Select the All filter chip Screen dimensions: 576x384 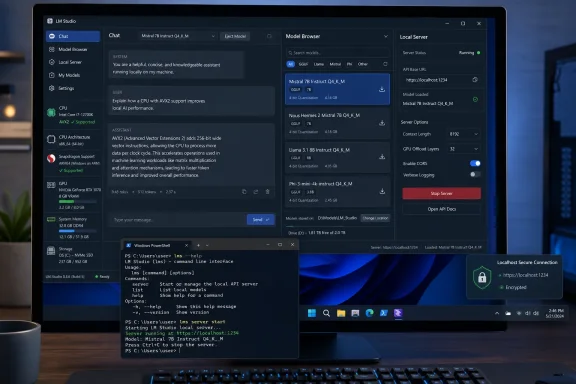pyautogui.click(x=290, y=64)
